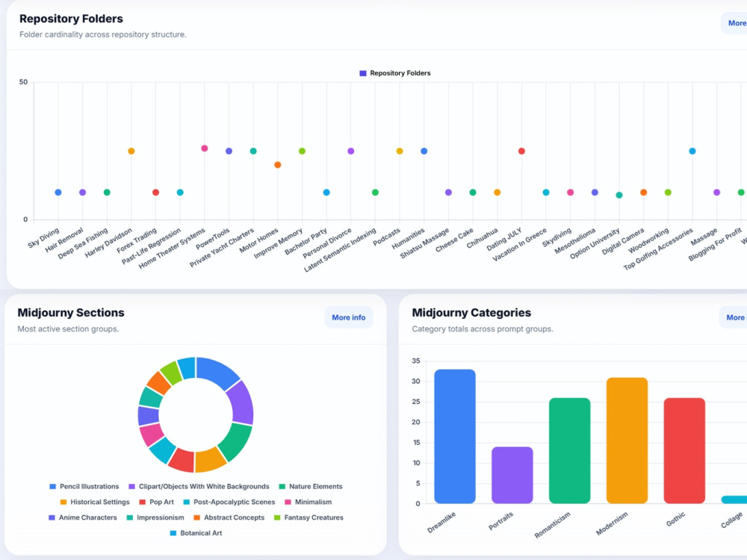Toggle Botanical Art legend entry
Screen dimensions: 747x560
(196, 533)
